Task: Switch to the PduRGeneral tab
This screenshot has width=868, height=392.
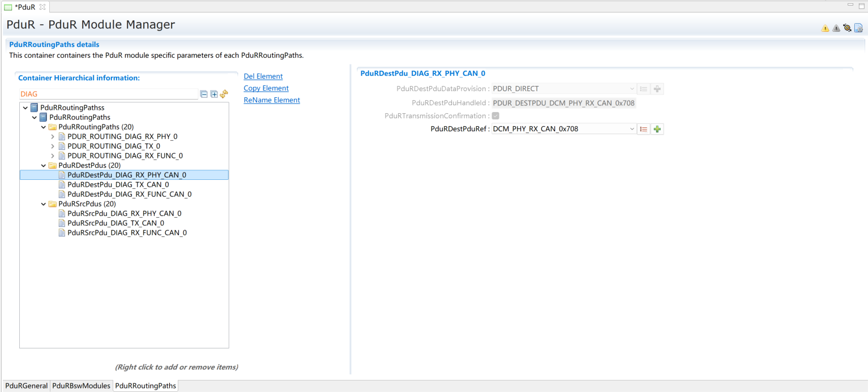Action: pyautogui.click(x=26, y=386)
